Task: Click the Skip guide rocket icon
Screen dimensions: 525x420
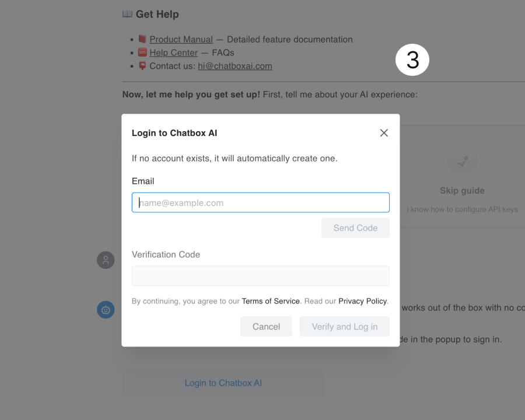Action: click(x=463, y=162)
